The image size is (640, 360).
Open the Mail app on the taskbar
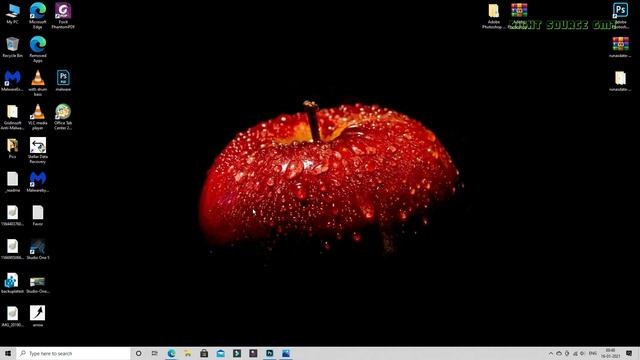click(x=220, y=353)
